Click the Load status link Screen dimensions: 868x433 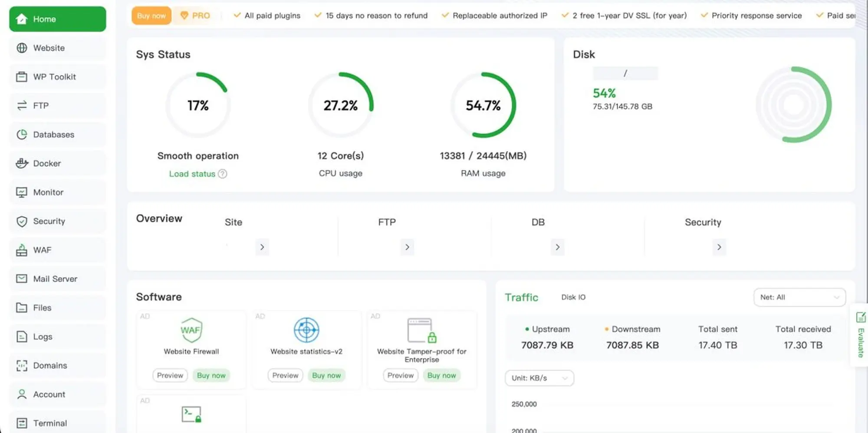(192, 174)
